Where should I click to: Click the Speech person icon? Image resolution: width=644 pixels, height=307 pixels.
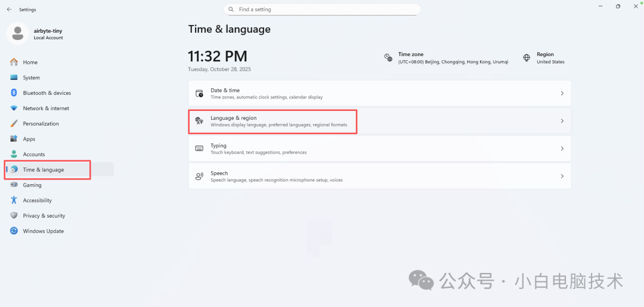tap(199, 176)
